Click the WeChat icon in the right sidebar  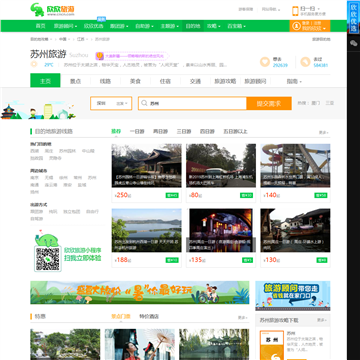(353, 43)
